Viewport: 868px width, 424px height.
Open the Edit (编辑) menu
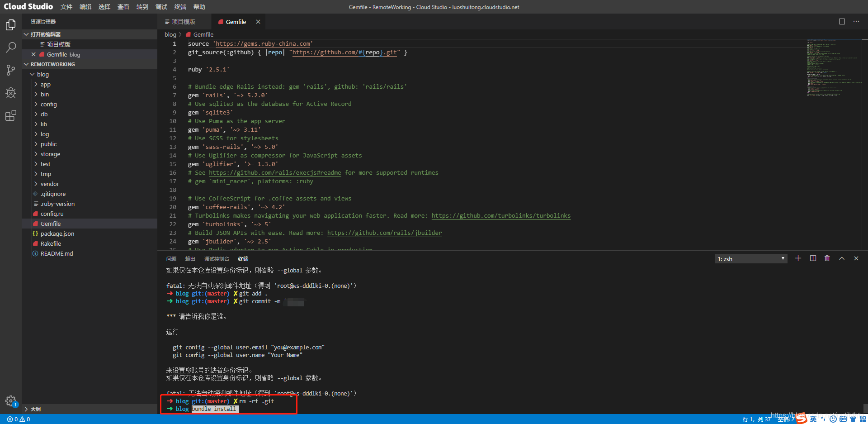tap(85, 7)
